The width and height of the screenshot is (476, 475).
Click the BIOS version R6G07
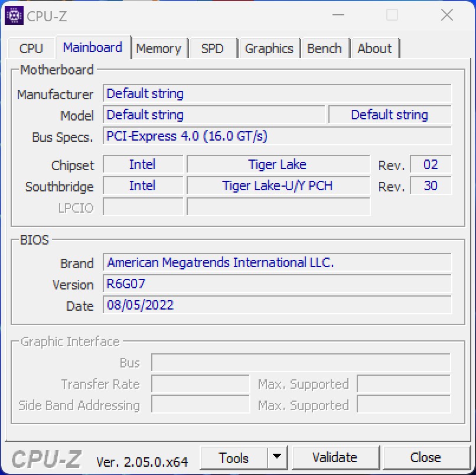click(x=277, y=284)
